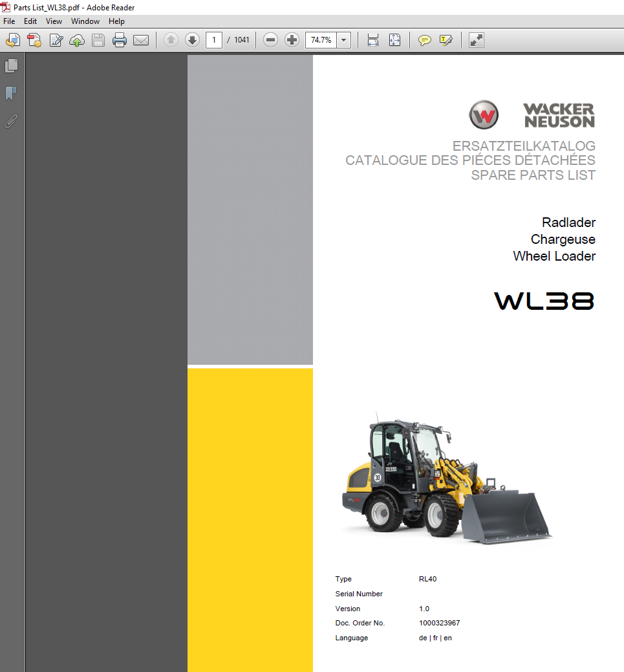Screen dimensions: 624x672
Task: Open the zoom percentage dropdown
Action: pyautogui.click(x=343, y=39)
